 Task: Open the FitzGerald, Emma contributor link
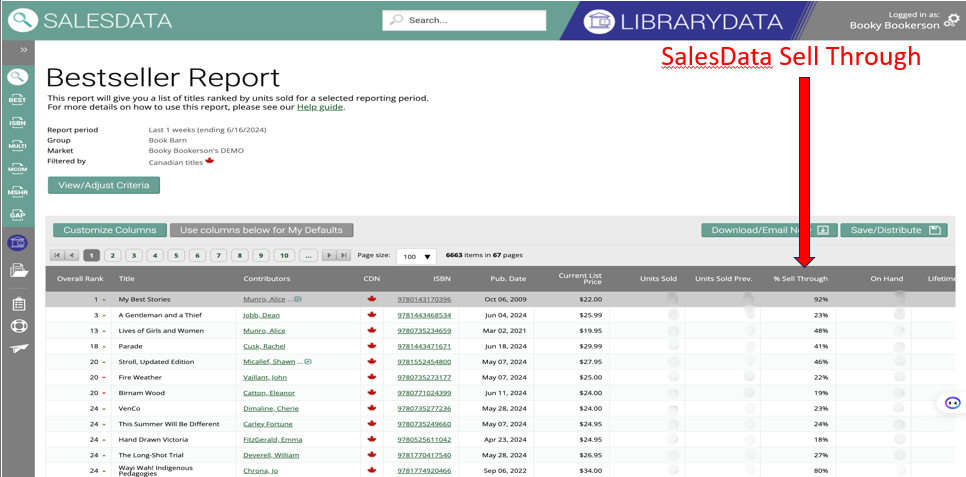tap(273, 439)
